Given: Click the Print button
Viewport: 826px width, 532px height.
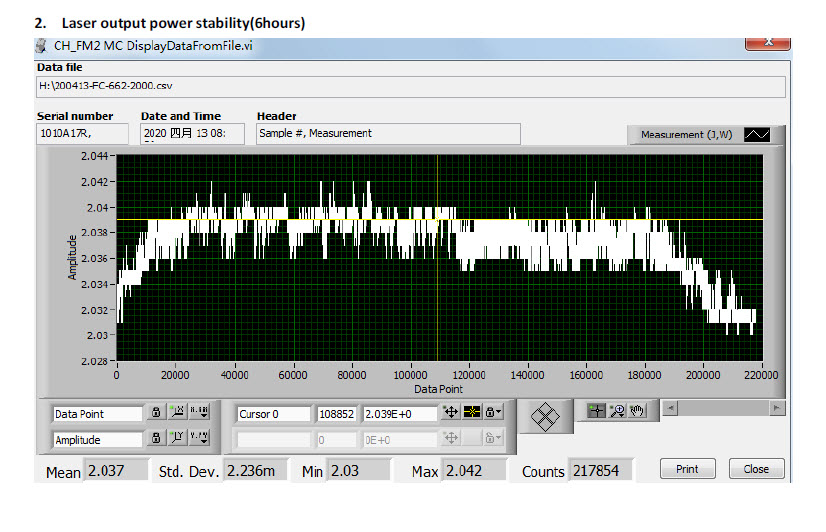Looking at the screenshot, I should click(x=687, y=469).
